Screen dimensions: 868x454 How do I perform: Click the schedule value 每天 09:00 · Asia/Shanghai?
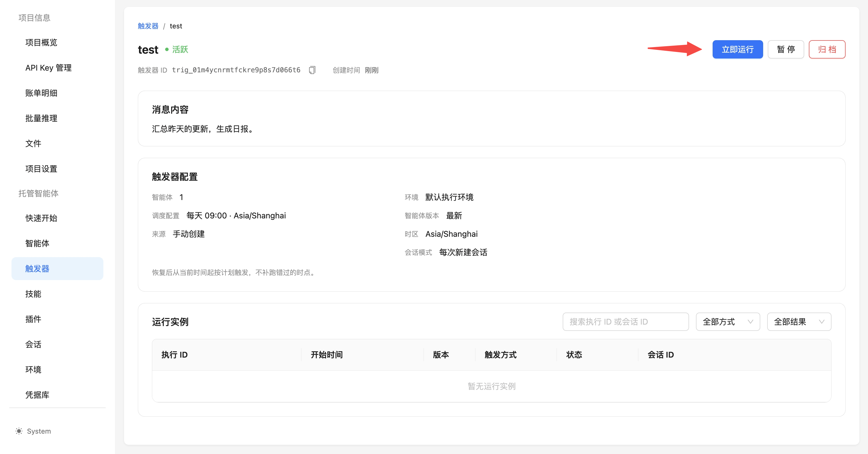click(x=236, y=216)
